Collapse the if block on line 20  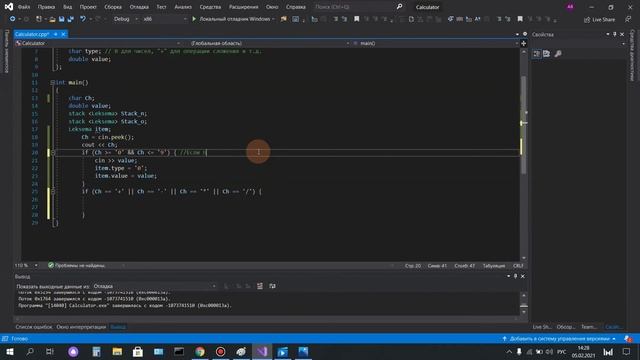click(53, 152)
